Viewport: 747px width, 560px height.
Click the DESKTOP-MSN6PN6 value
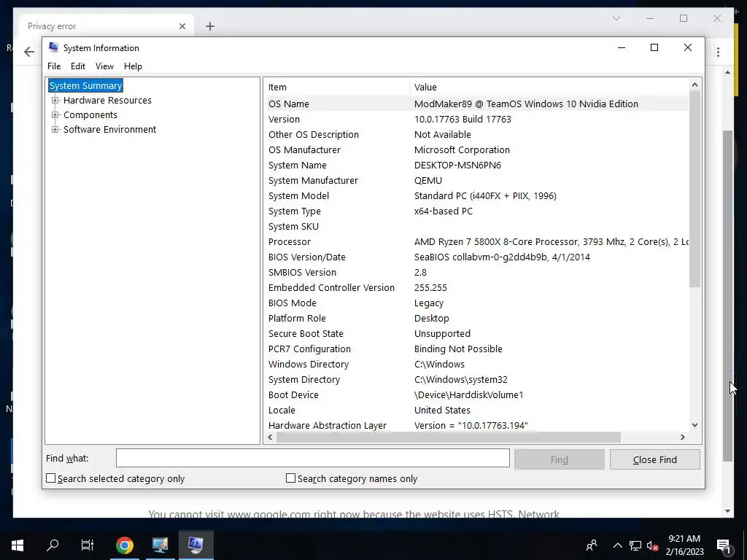[x=457, y=166]
